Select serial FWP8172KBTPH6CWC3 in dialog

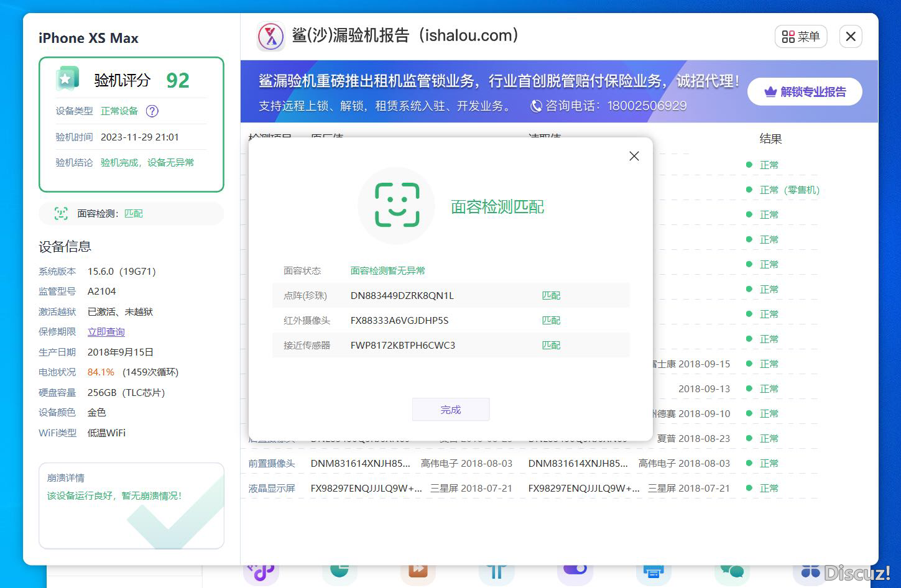point(403,346)
